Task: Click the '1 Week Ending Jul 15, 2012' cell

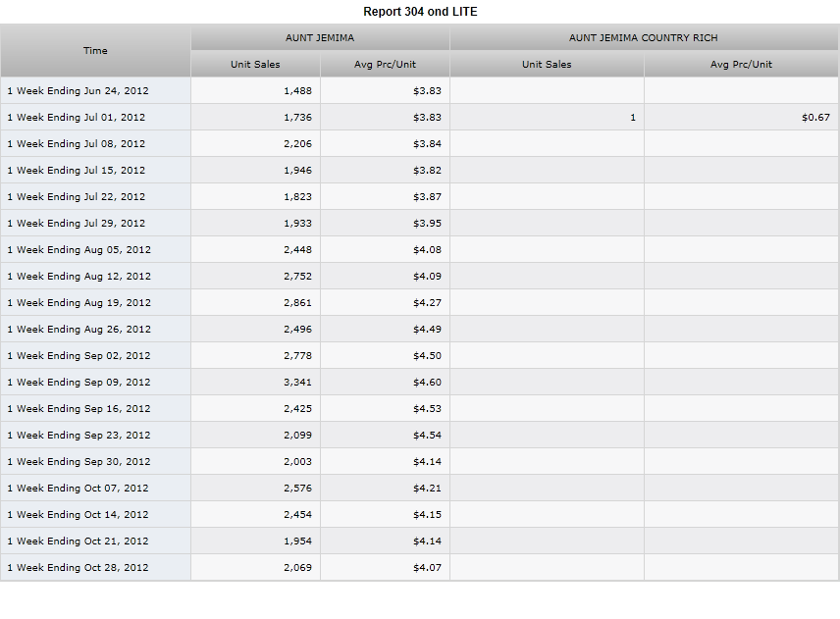Action: pos(95,171)
